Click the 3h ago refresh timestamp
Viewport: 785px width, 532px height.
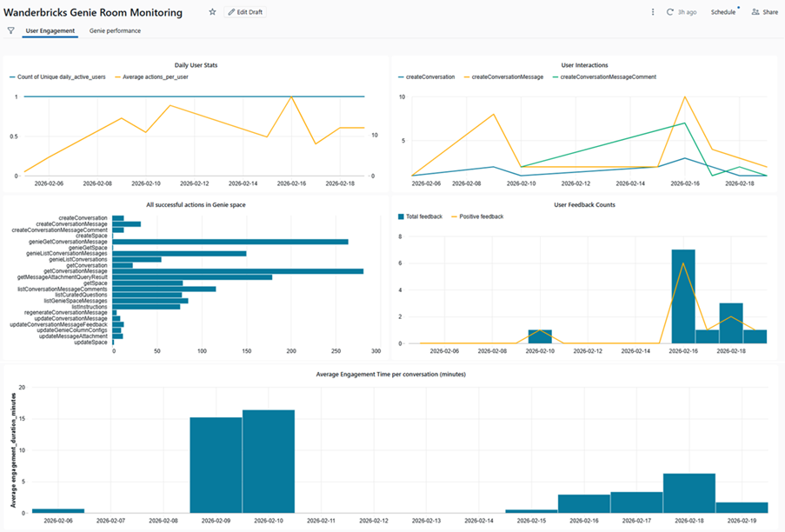pyautogui.click(x=687, y=12)
